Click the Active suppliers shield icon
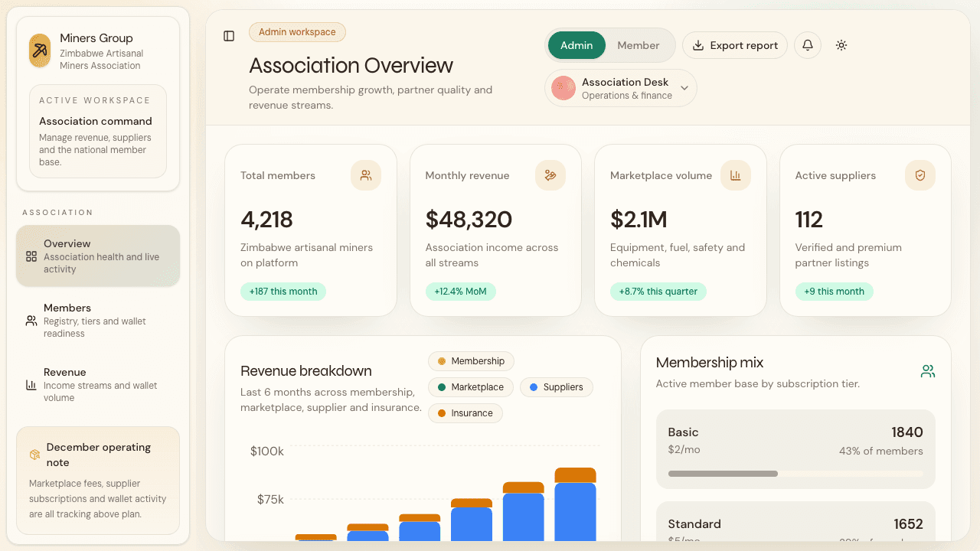980x551 pixels. pos(920,175)
